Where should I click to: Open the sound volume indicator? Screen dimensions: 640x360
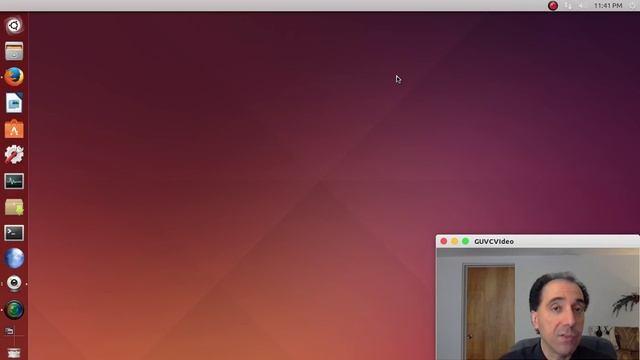581,6
